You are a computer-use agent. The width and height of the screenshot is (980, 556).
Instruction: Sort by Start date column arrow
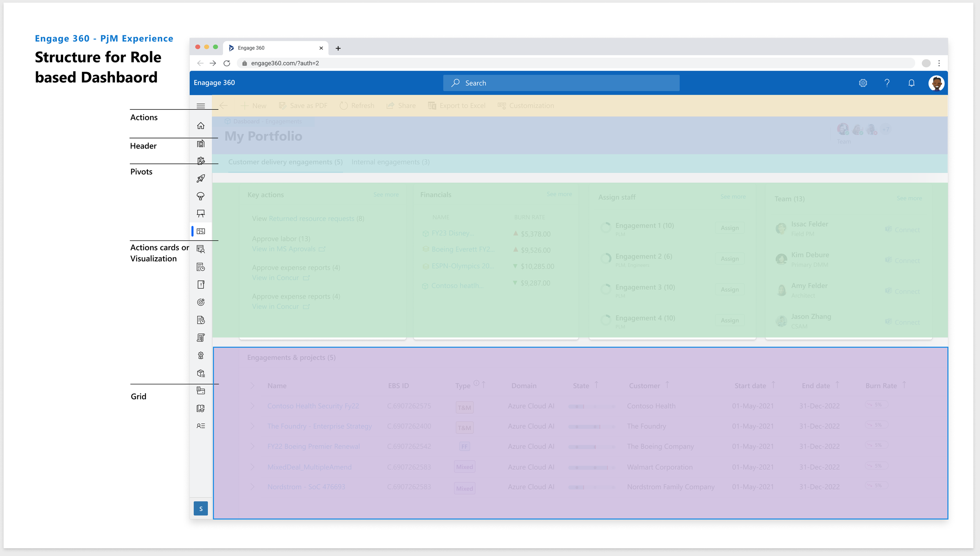pyautogui.click(x=773, y=385)
